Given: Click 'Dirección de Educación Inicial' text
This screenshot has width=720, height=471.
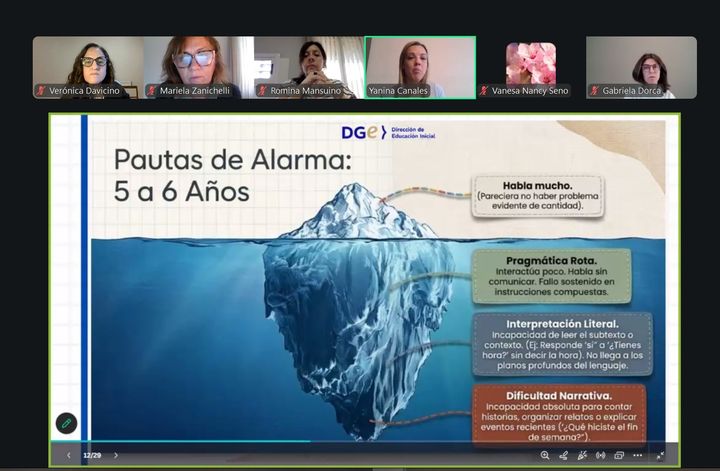Looking at the screenshot, I should click(413, 133).
